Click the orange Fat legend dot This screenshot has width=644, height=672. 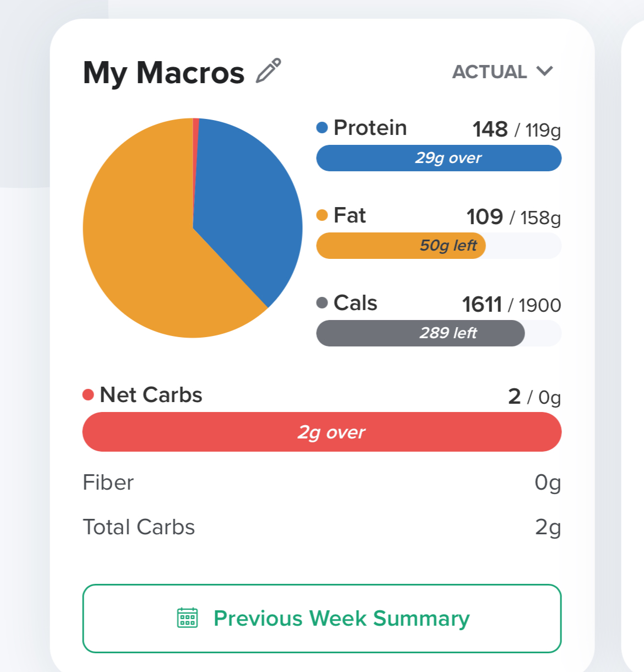coord(322,215)
